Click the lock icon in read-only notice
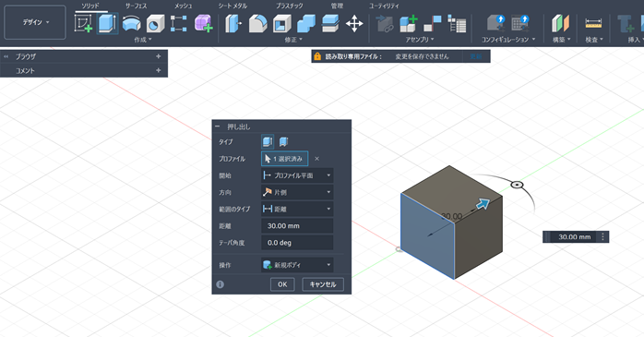The image size is (644, 337). 317,56
